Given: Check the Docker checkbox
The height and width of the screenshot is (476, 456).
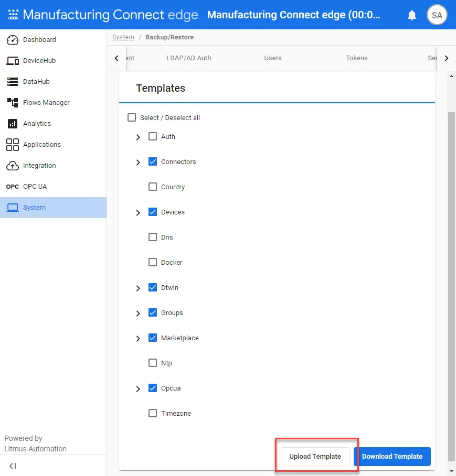Looking at the screenshot, I should click(153, 262).
